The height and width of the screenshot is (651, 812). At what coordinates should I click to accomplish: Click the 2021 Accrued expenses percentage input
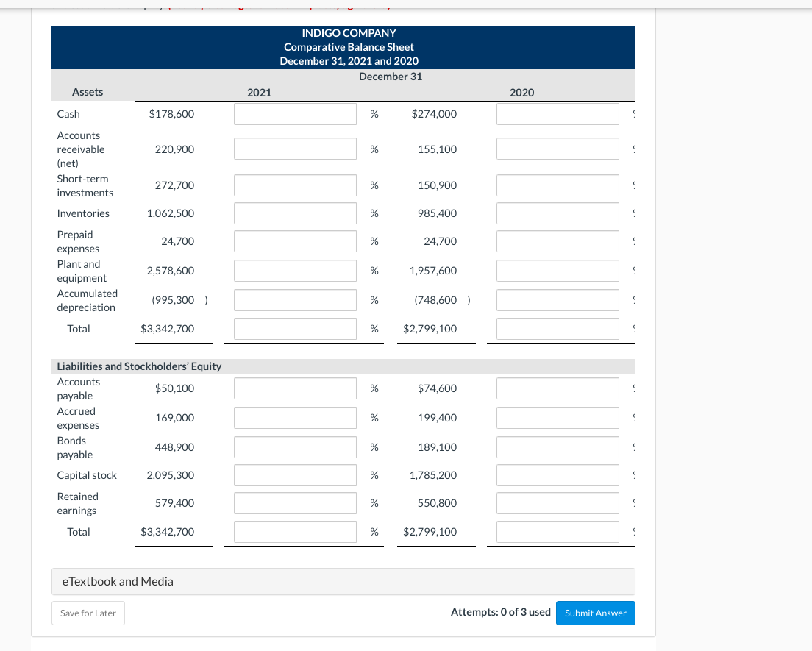pyautogui.click(x=295, y=418)
